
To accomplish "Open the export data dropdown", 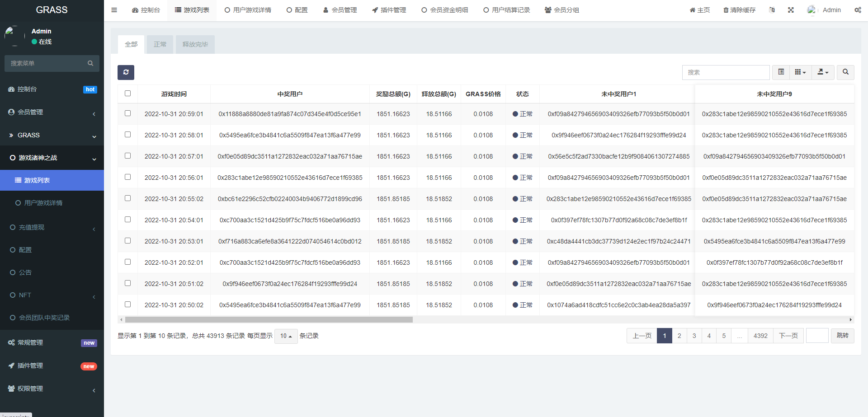I will (x=823, y=72).
